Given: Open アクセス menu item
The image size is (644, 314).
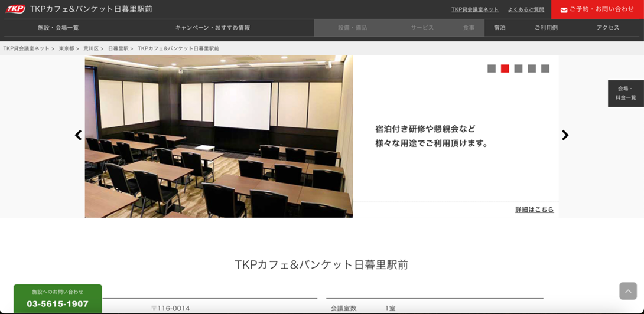Looking at the screenshot, I should point(608,28).
